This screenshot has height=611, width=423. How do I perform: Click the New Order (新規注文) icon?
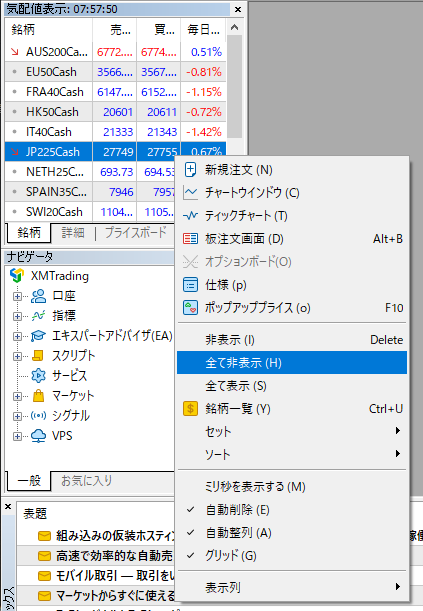click(190, 170)
